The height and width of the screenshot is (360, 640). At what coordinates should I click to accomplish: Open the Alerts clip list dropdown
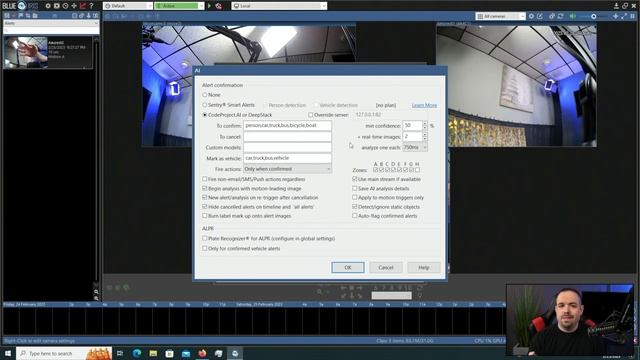coord(51,23)
